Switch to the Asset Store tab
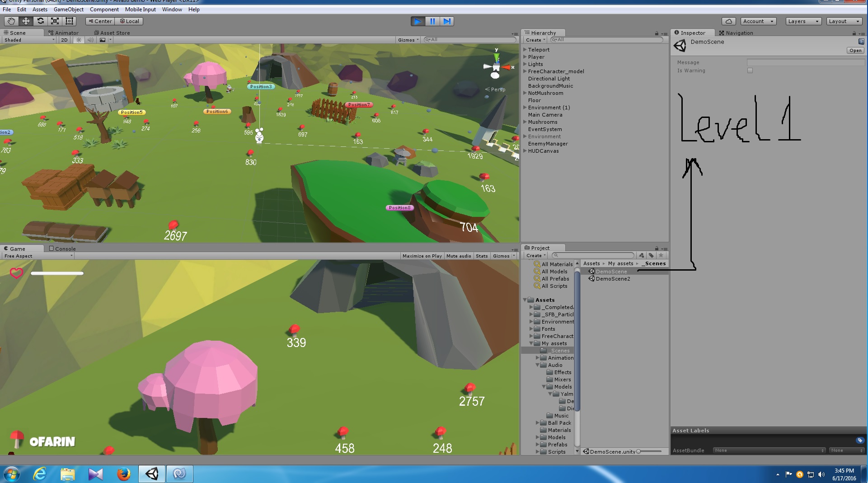Image resolution: width=868 pixels, height=483 pixels. coord(112,33)
